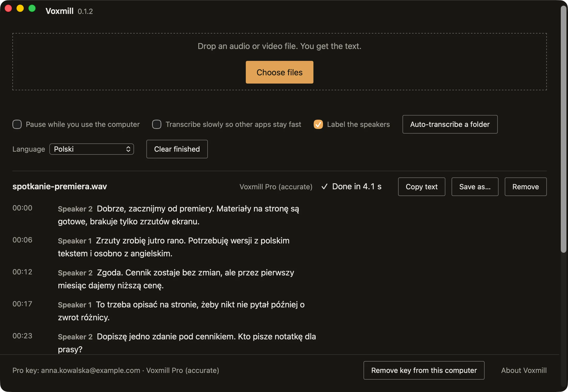Click Speaker 2 label at 00:00
Viewport: 568px width, 392px height.
click(75, 209)
